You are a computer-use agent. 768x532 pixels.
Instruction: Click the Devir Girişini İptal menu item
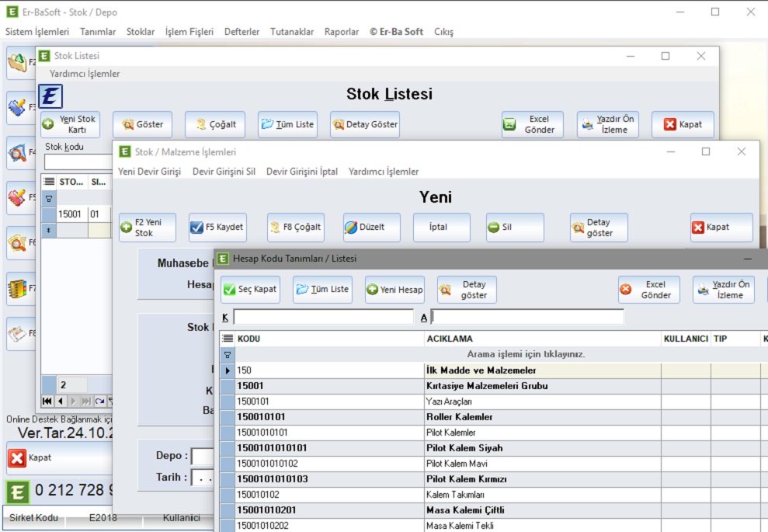(x=302, y=172)
